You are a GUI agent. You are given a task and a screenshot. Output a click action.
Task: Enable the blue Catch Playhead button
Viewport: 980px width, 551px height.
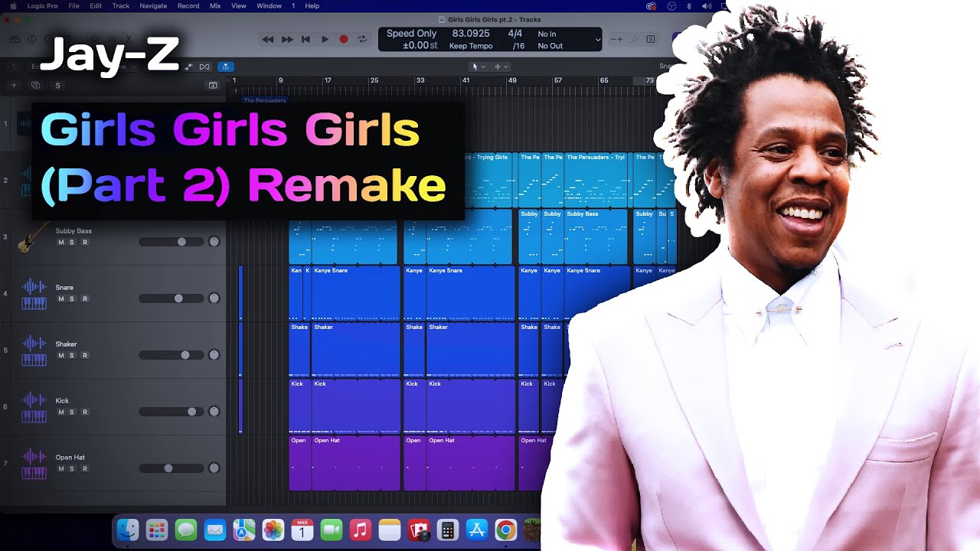tap(225, 67)
